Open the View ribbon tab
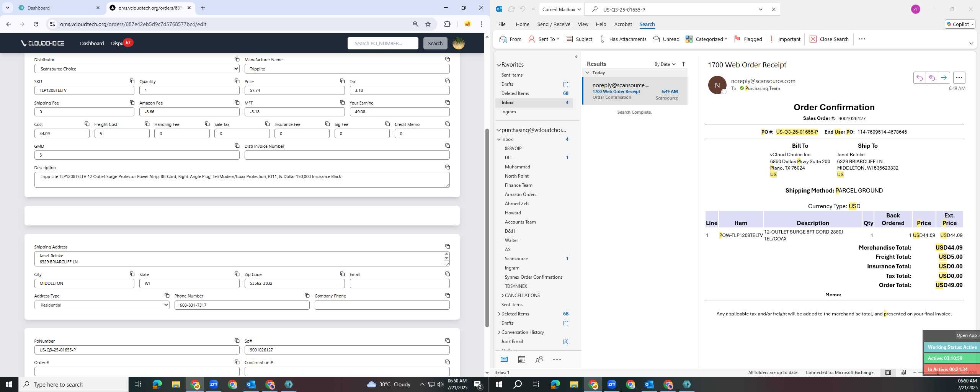This screenshot has width=980, height=392. pyautogui.click(x=583, y=24)
